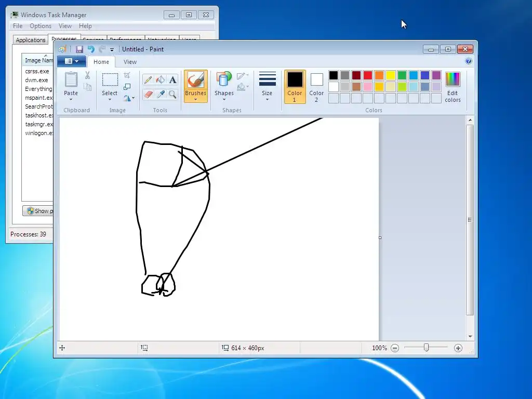Open the shape Fill dropdown
The width and height of the screenshot is (532, 399).
click(243, 87)
